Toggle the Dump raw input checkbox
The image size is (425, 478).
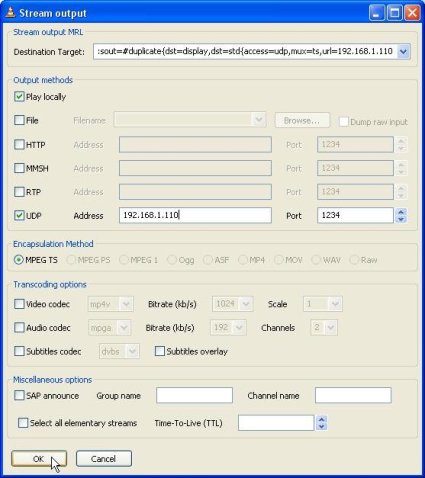coord(344,122)
